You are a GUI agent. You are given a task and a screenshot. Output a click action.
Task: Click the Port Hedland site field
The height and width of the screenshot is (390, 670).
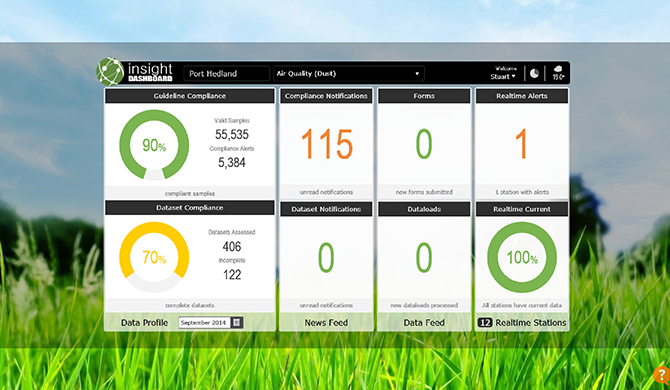(x=226, y=73)
